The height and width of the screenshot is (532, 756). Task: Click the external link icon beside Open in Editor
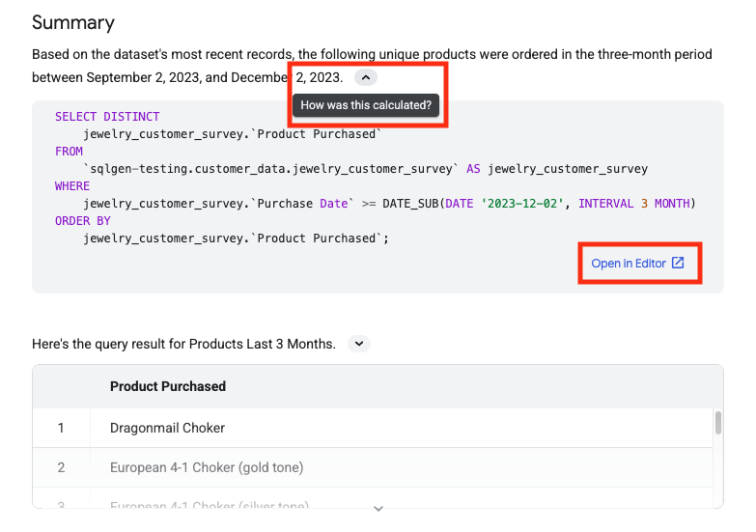pos(678,264)
